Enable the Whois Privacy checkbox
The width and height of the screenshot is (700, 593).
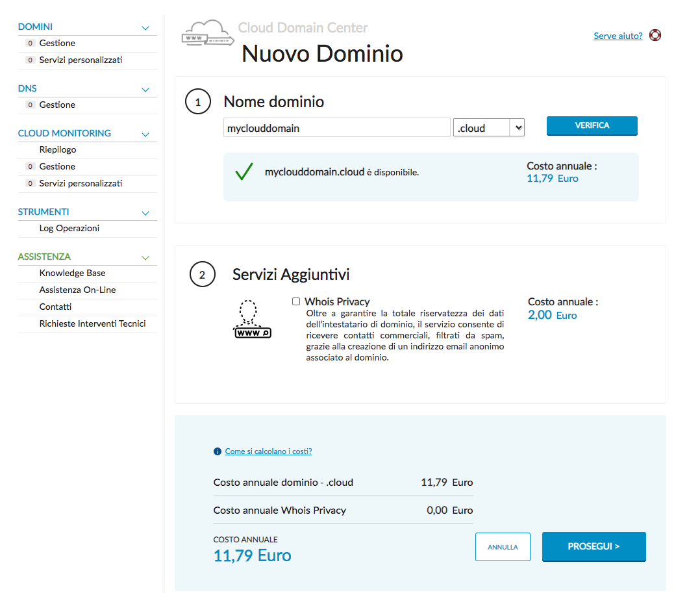point(296,301)
